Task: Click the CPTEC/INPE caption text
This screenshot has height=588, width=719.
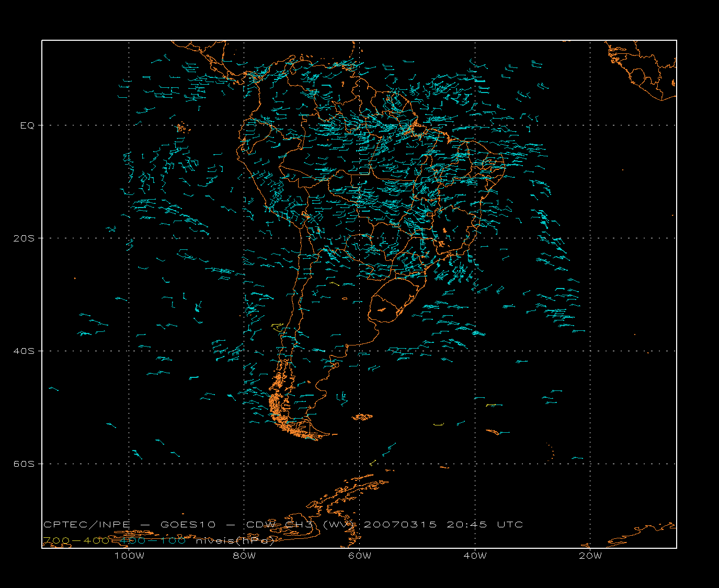Action: [x=87, y=525]
